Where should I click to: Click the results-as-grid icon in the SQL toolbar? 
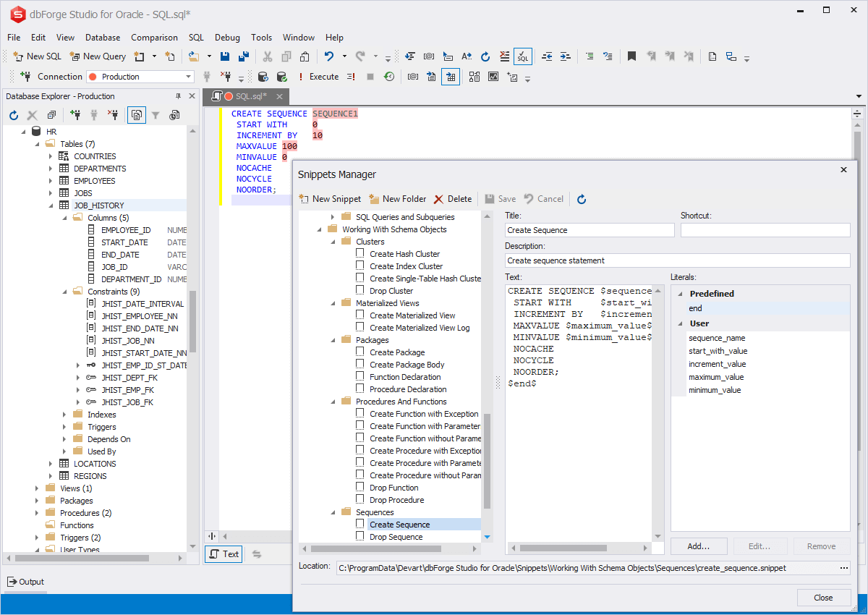[451, 77]
